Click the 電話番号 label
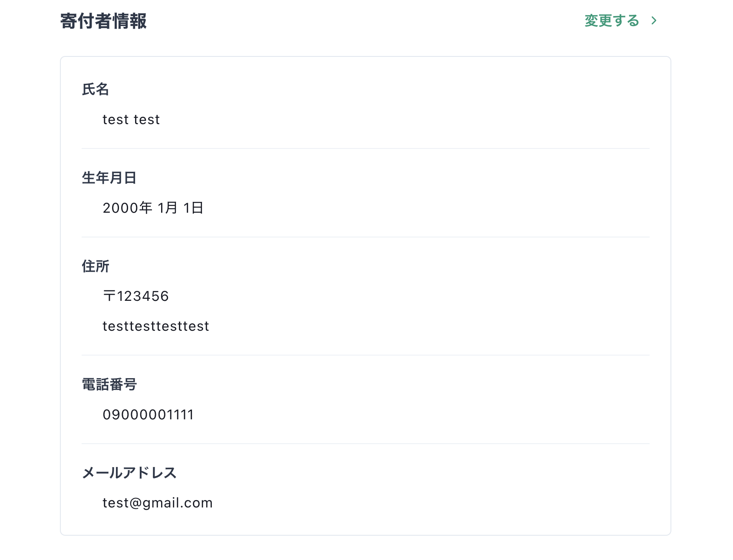This screenshot has height=560, width=733. pyautogui.click(x=109, y=385)
